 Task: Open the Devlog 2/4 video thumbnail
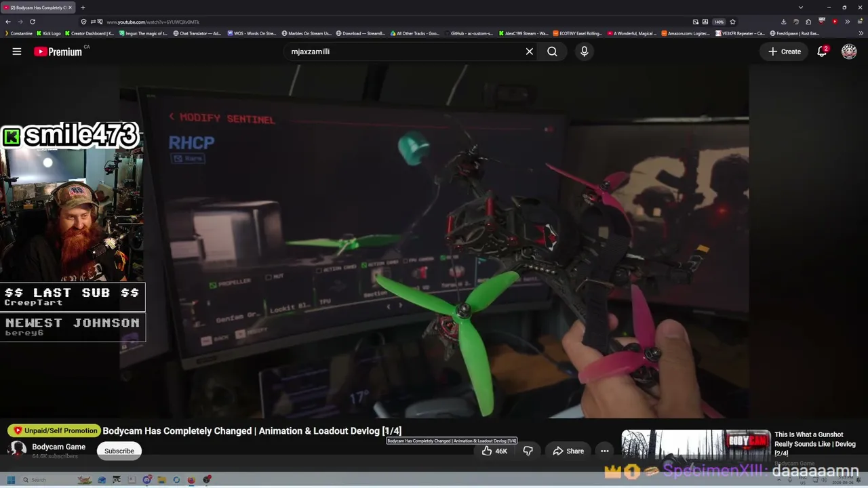(x=696, y=445)
